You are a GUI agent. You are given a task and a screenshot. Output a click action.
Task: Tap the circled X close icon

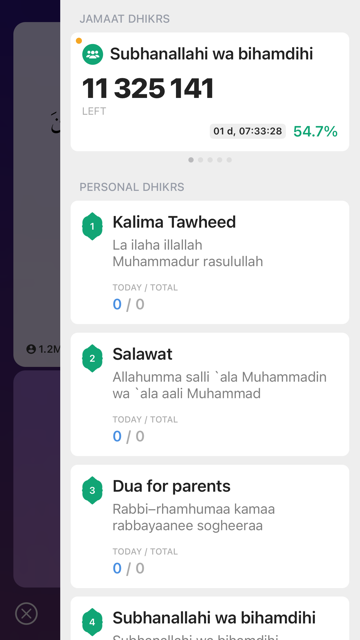[26, 613]
